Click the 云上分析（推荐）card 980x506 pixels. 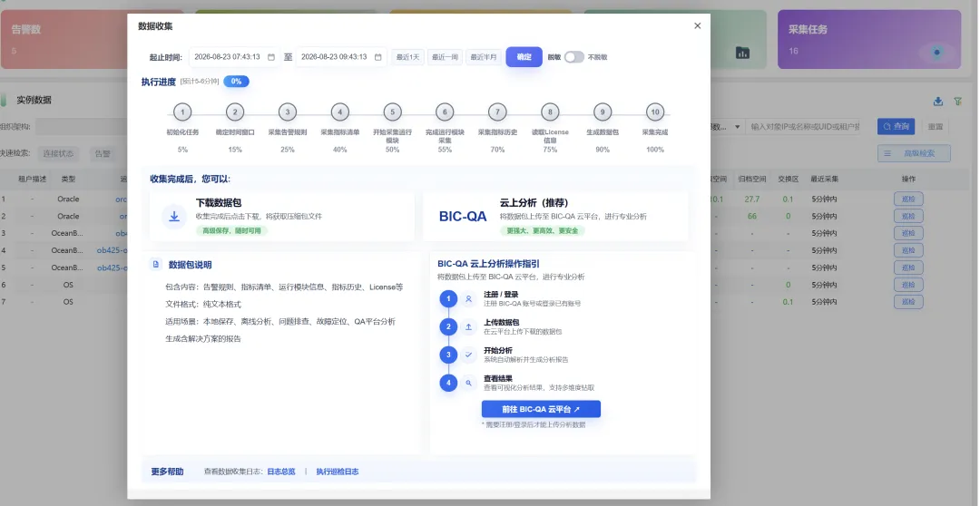555,216
